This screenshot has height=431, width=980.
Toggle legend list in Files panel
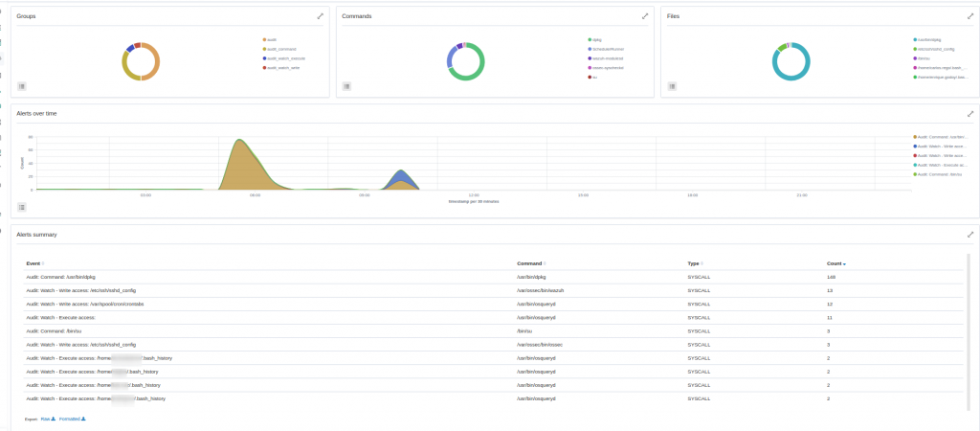coord(670,86)
